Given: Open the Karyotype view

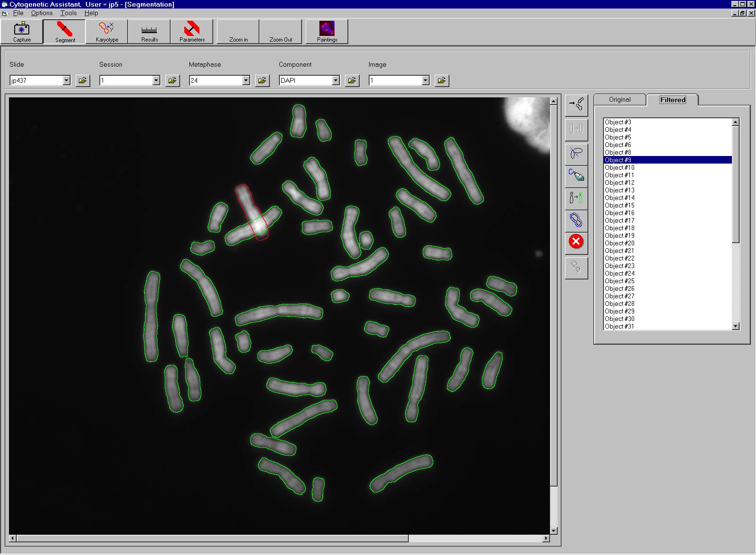Looking at the screenshot, I should (107, 32).
